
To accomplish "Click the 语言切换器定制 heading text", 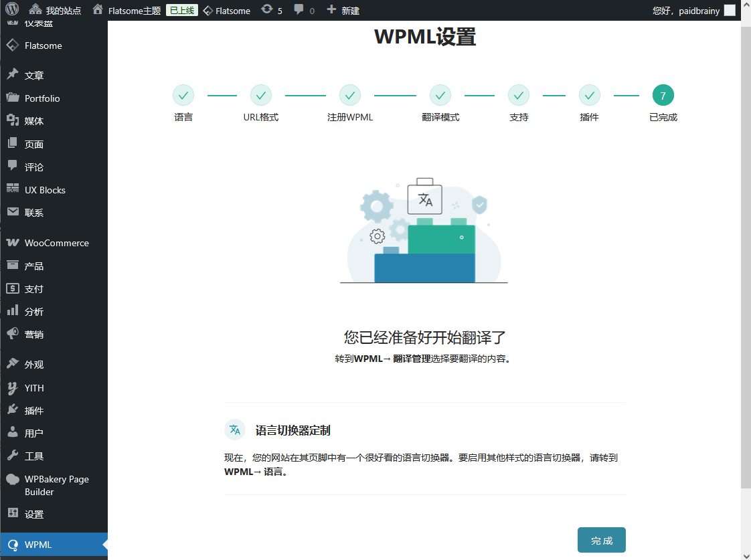I will click(x=293, y=430).
